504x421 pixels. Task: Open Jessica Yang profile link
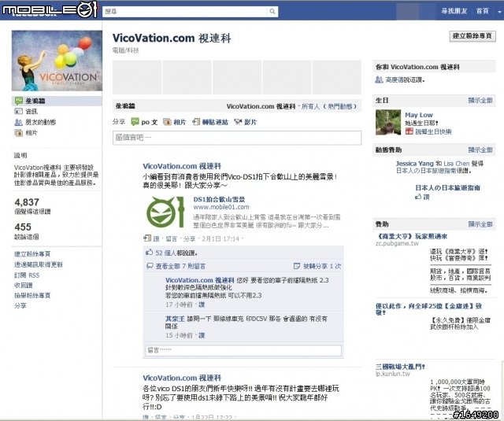[x=415, y=164]
